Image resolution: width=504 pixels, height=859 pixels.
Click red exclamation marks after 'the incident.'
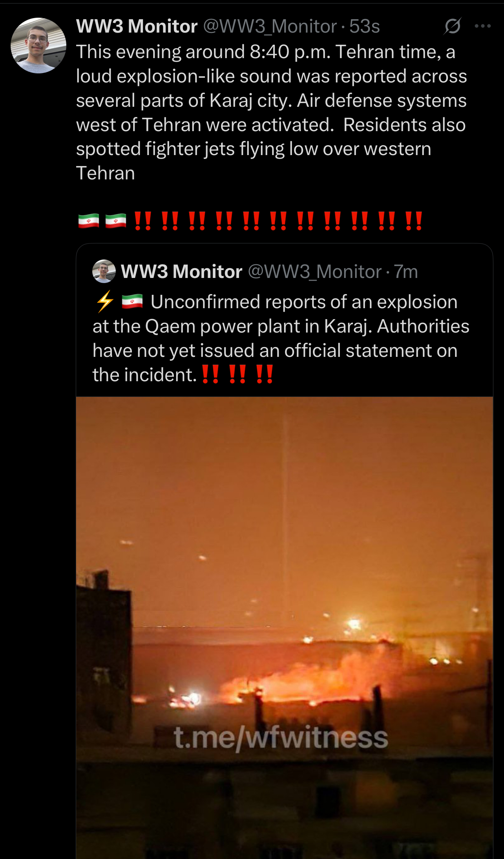(237, 375)
